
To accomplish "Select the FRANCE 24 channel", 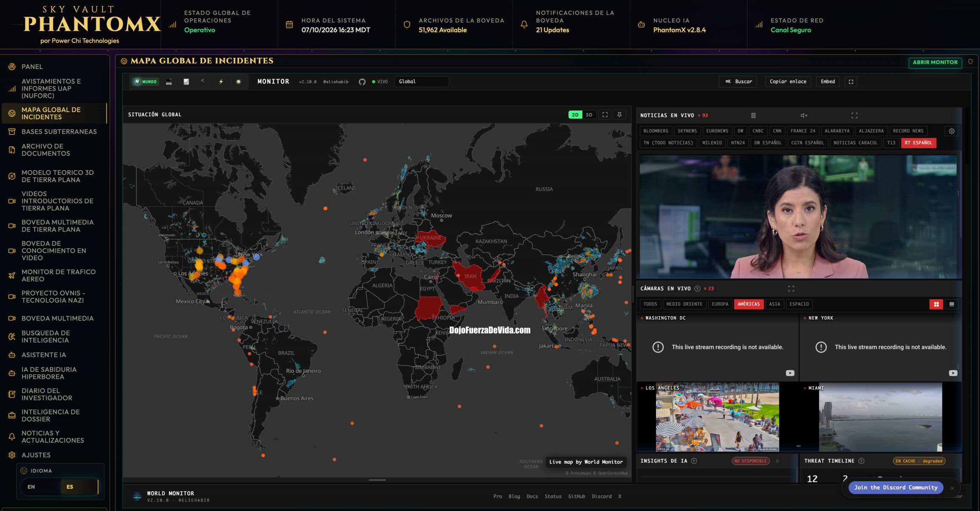I will (x=803, y=131).
